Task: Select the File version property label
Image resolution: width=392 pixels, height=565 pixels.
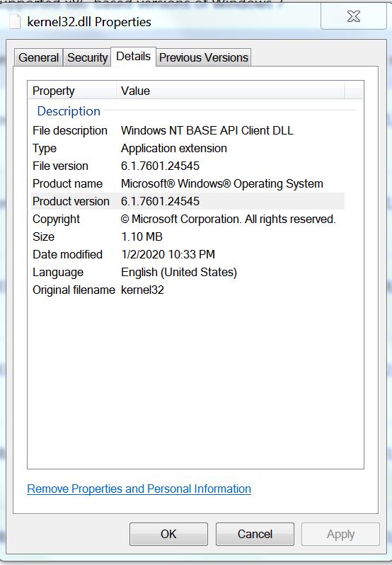Action: [60, 166]
